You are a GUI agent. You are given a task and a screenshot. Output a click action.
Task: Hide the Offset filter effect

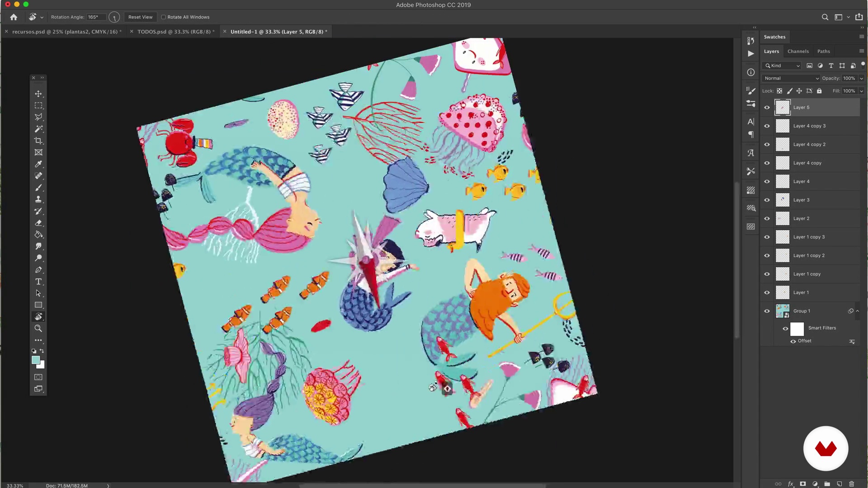(x=793, y=341)
